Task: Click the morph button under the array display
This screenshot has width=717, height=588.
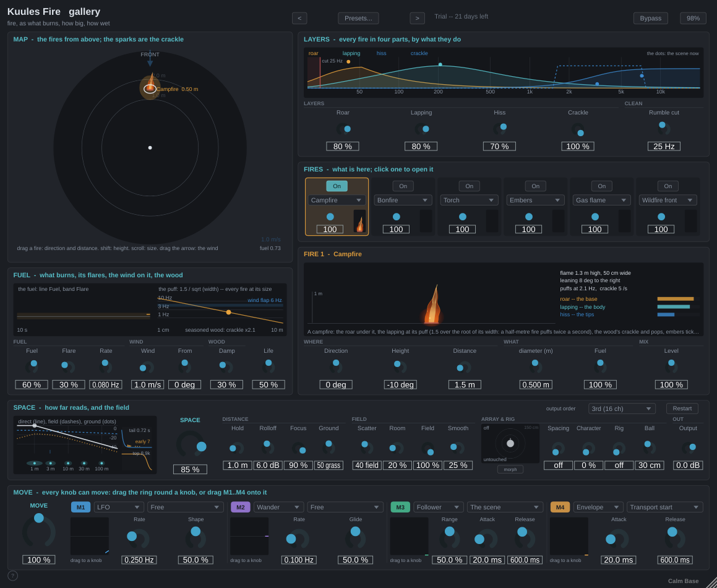Action: [x=510, y=470]
